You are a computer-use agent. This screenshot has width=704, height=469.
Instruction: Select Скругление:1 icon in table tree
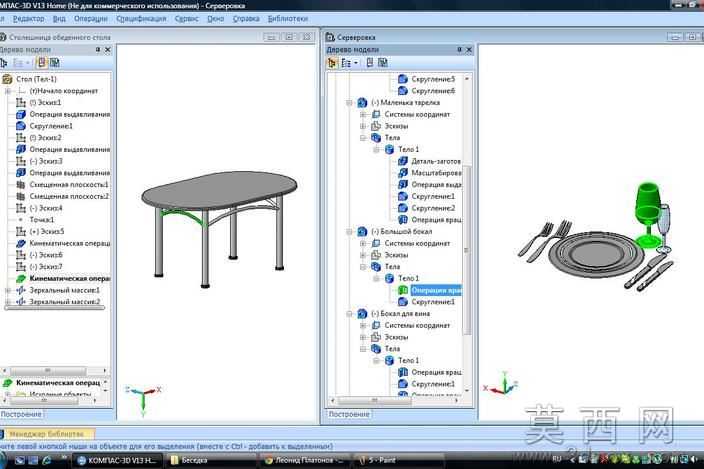click(x=21, y=126)
